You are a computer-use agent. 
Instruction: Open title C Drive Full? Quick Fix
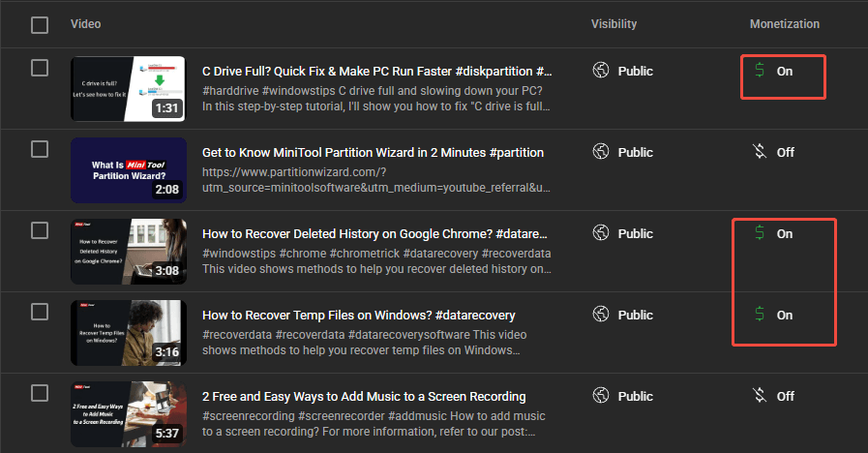377,72
